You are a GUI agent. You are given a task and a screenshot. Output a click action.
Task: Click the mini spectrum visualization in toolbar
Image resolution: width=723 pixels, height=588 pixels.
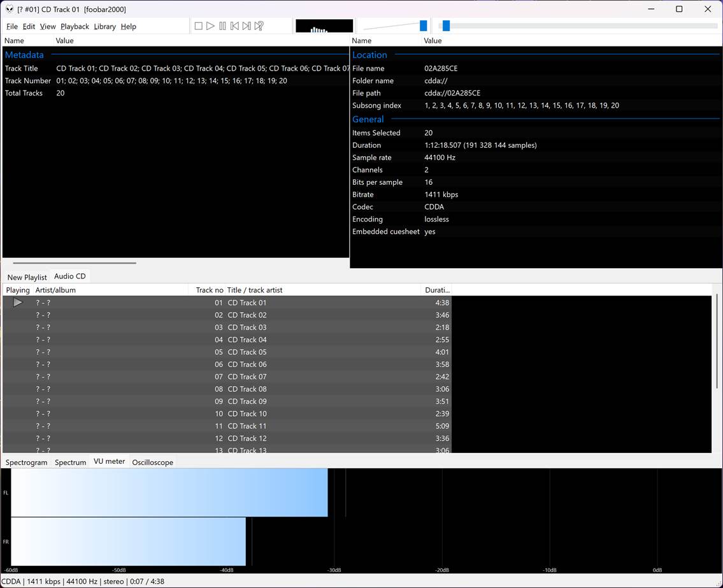324,26
